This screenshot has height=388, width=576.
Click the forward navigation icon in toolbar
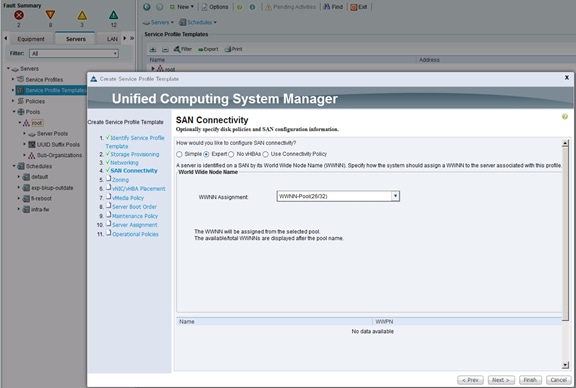point(159,7)
